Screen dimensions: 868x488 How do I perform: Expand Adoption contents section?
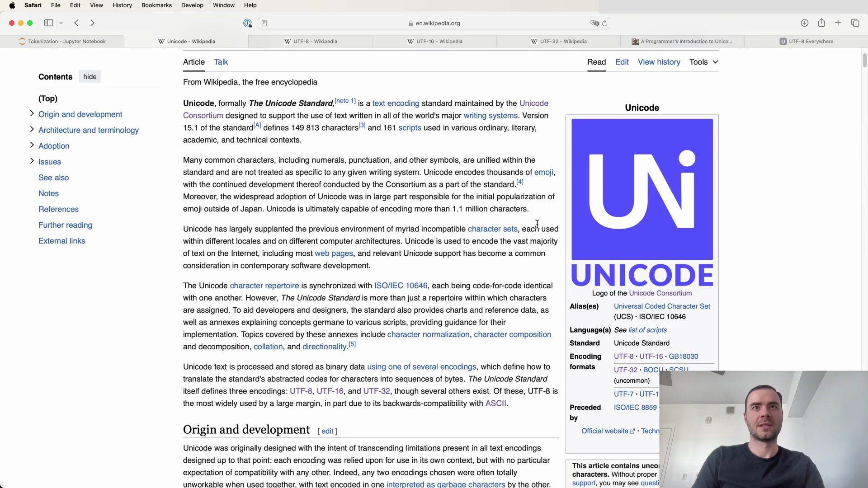coord(32,145)
